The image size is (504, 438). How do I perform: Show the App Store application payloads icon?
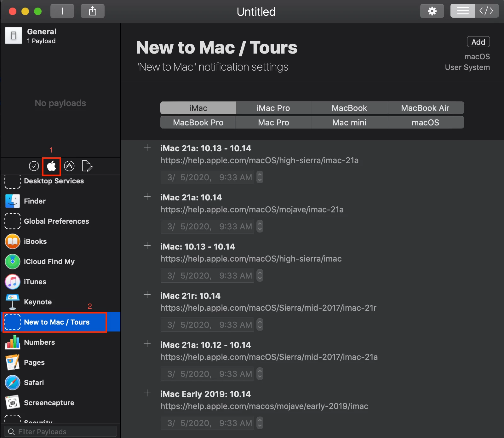69,166
